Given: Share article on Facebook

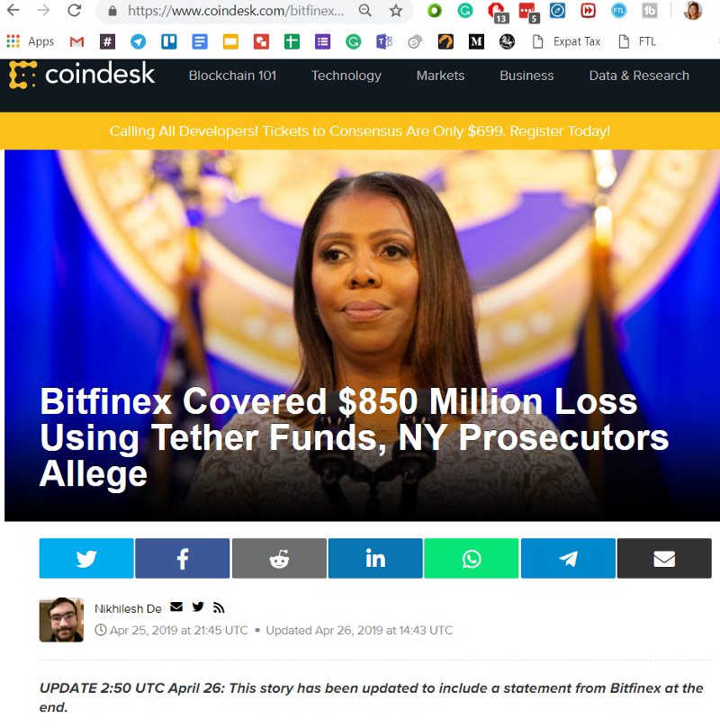Looking at the screenshot, I should (183, 558).
